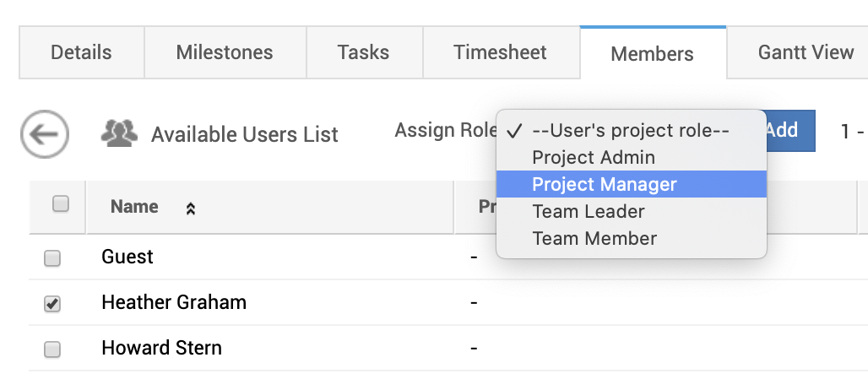This screenshot has height=390, width=868.
Task: Click the Heather Graham user row name
Action: [174, 302]
